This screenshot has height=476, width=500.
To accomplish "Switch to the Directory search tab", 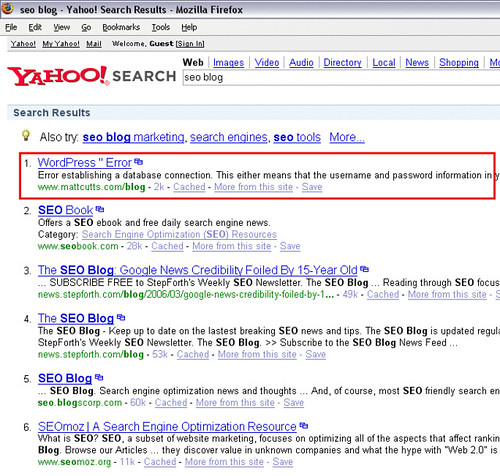I will [342, 62].
